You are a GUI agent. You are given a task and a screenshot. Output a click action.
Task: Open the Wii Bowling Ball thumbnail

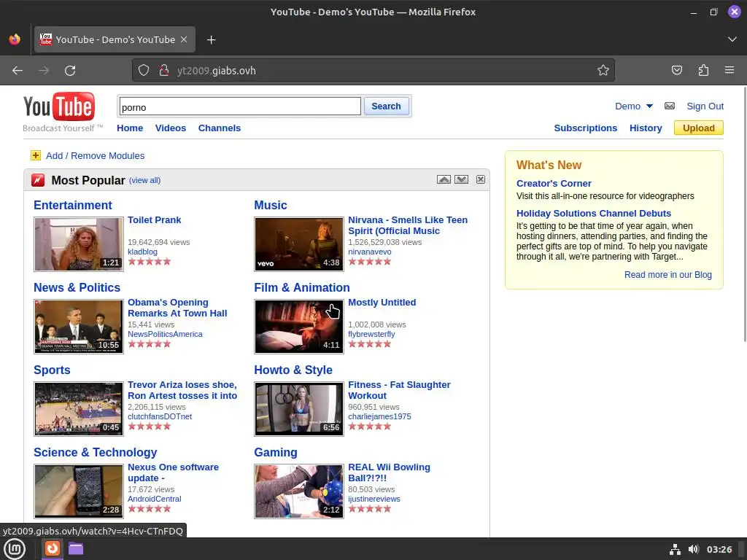298,491
